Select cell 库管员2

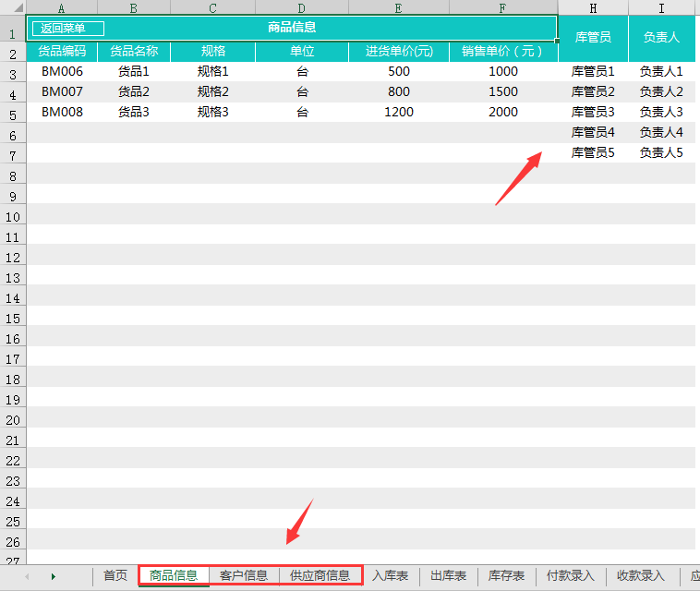pyautogui.click(x=593, y=92)
